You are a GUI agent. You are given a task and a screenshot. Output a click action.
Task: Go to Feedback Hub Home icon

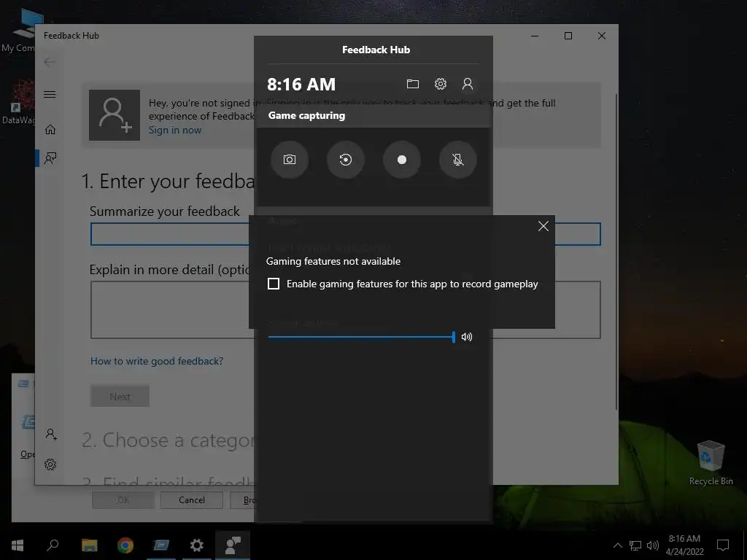50,130
